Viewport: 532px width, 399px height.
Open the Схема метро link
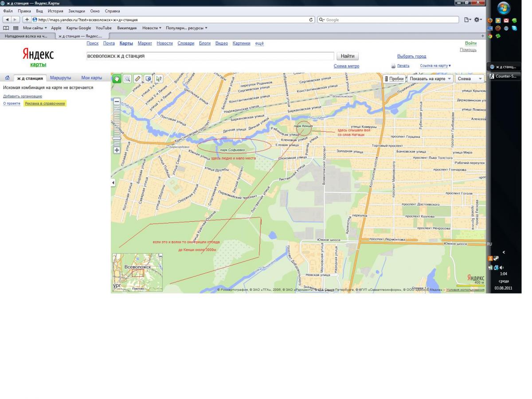(x=346, y=66)
